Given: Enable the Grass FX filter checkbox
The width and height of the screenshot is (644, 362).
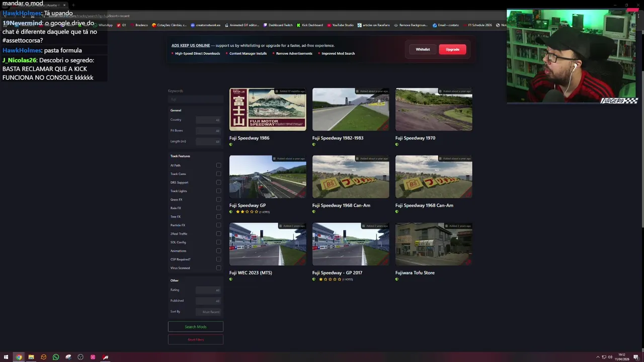Looking at the screenshot, I should (218, 200).
